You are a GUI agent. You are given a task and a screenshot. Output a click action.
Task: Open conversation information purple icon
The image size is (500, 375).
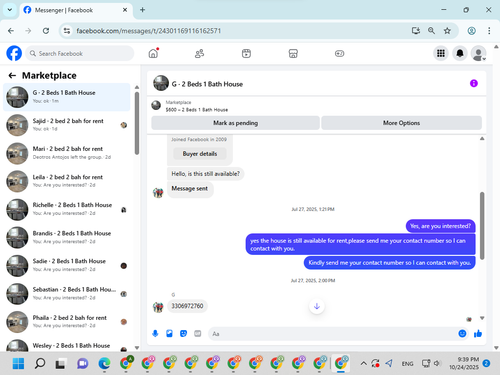[474, 83]
